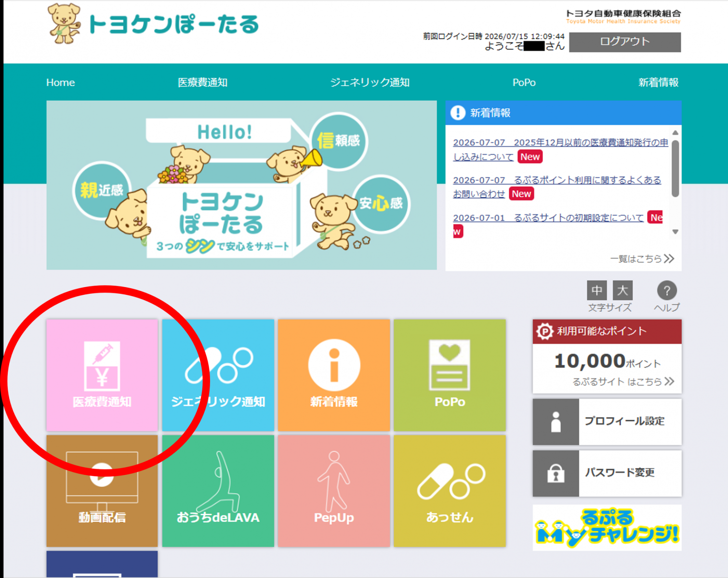The height and width of the screenshot is (578, 728).
Task: Open news about 2025年12月以前の医療費通知発行
Action: [x=560, y=149]
